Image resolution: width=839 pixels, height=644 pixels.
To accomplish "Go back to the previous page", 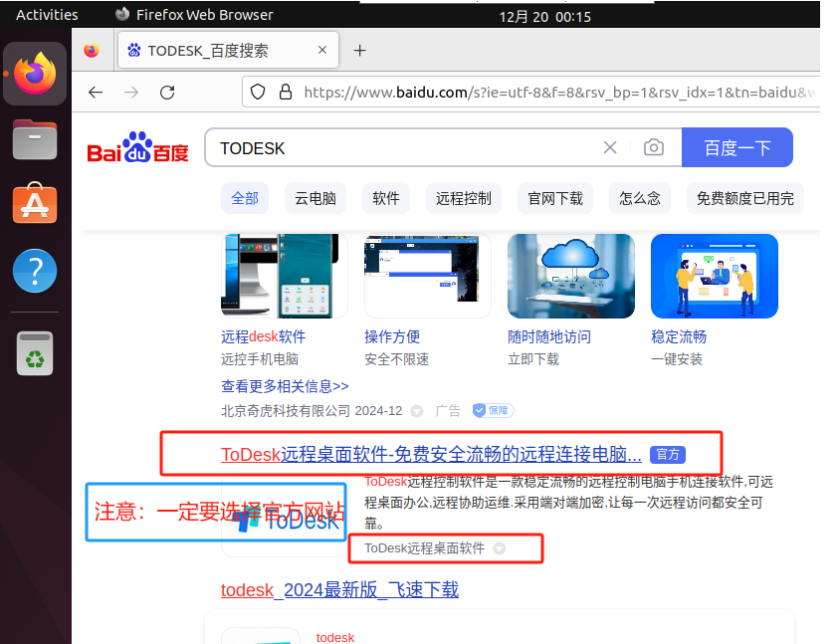I will tap(96, 93).
